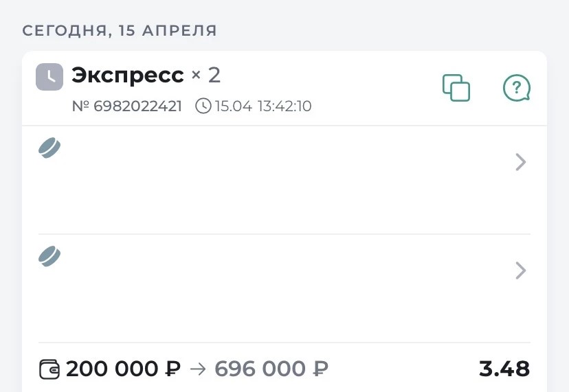Tap the wallet icon beside the stake
The height and width of the screenshot is (392, 569).
coord(50,369)
